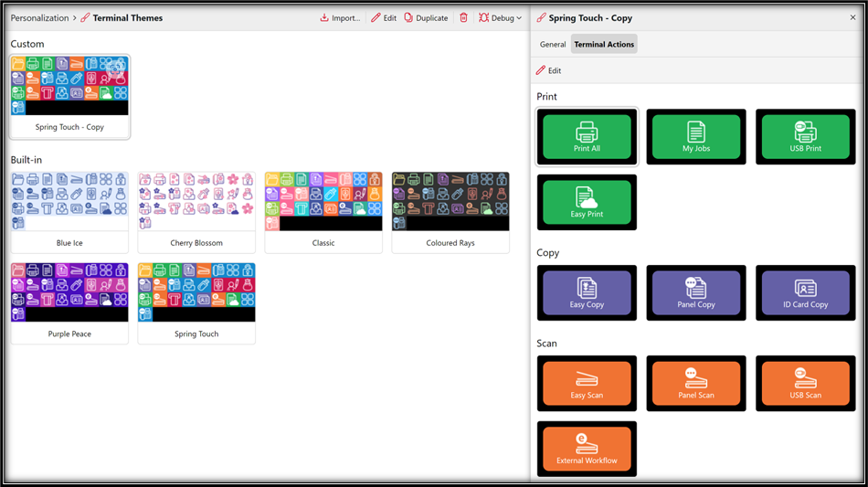This screenshot has height=487, width=868.
Task: Click the Easy Copy action tile
Action: coord(587,293)
